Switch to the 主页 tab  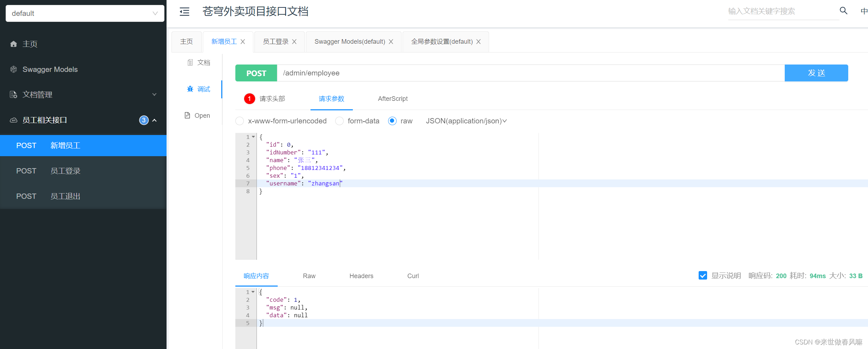(187, 42)
